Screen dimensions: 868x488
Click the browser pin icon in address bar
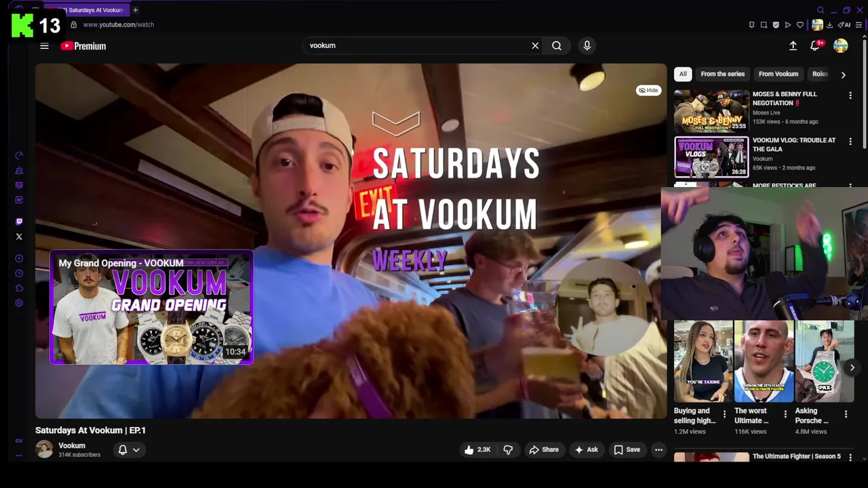coord(751,25)
